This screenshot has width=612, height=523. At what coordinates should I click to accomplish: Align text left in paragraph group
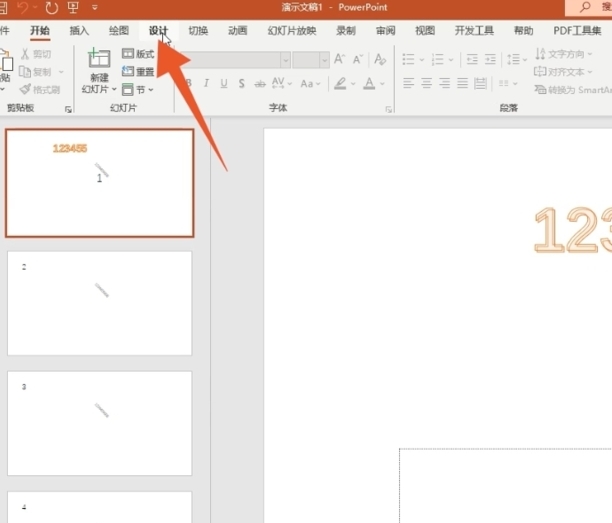pyautogui.click(x=409, y=83)
